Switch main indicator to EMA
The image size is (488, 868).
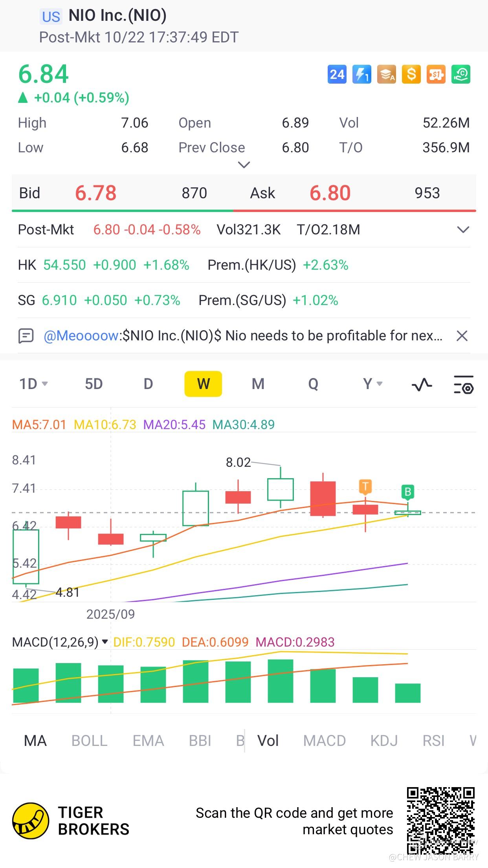148,741
